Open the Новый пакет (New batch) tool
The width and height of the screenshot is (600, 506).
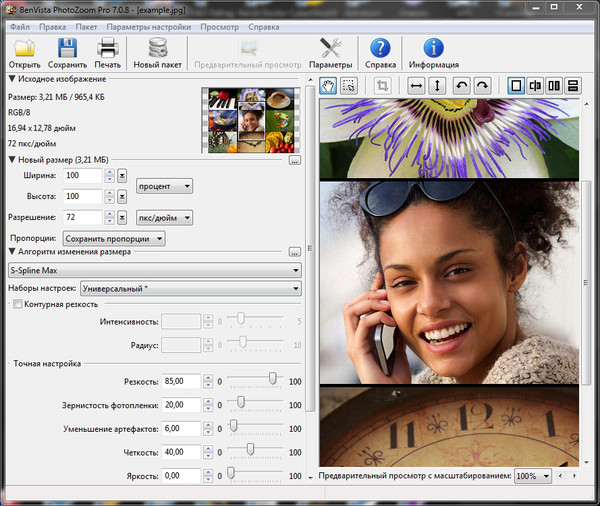[x=158, y=48]
